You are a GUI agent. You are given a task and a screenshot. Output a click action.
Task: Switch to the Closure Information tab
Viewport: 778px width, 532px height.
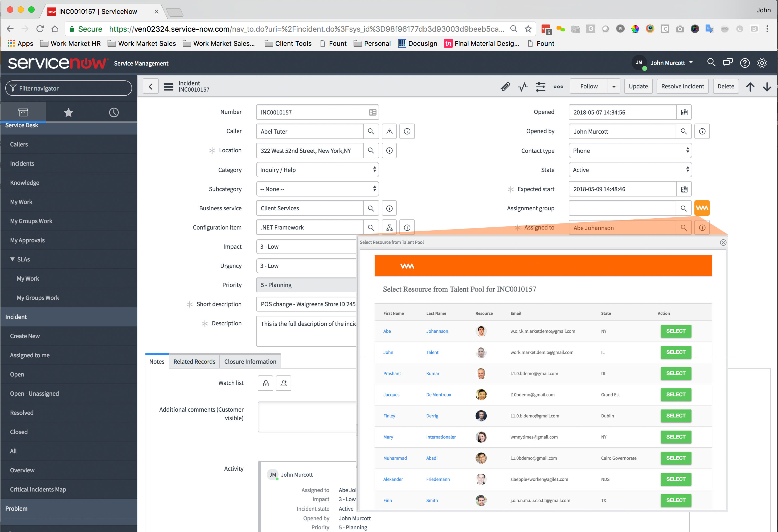[x=250, y=361]
